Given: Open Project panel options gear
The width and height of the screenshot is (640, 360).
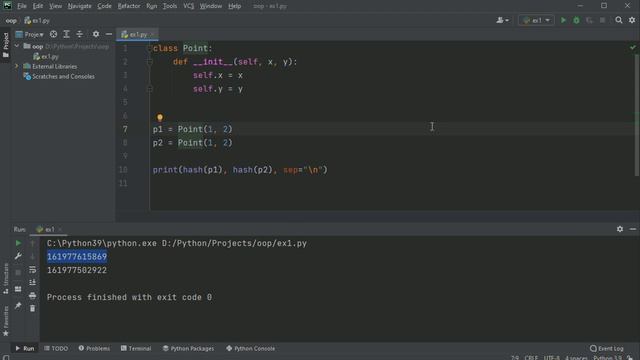Looking at the screenshot, I should pyautogui.click(x=96, y=34).
